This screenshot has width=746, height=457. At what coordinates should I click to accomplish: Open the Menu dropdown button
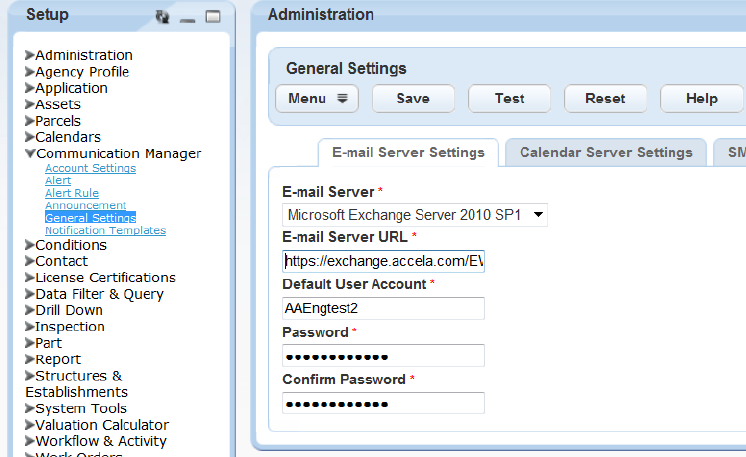(x=316, y=98)
